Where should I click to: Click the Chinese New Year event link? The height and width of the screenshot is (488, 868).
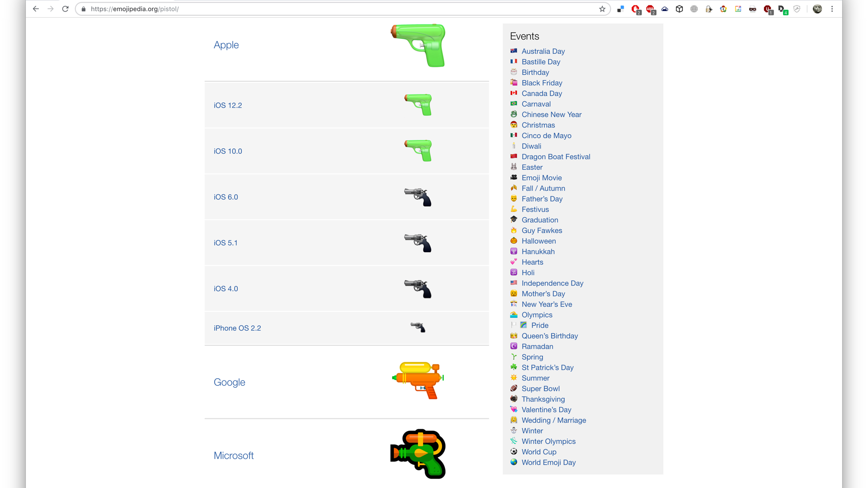click(551, 114)
